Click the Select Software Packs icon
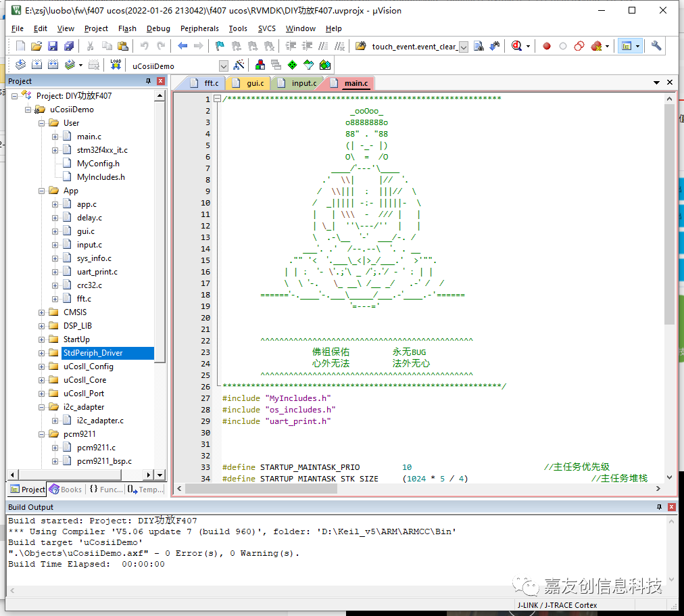Screen dimensions: 684x616 coord(308,65)
